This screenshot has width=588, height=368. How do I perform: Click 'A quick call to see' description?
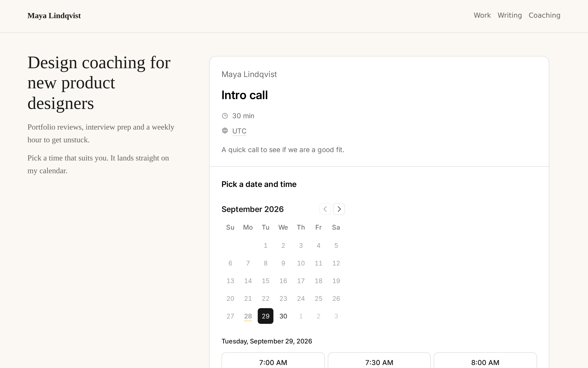[283, 150]
